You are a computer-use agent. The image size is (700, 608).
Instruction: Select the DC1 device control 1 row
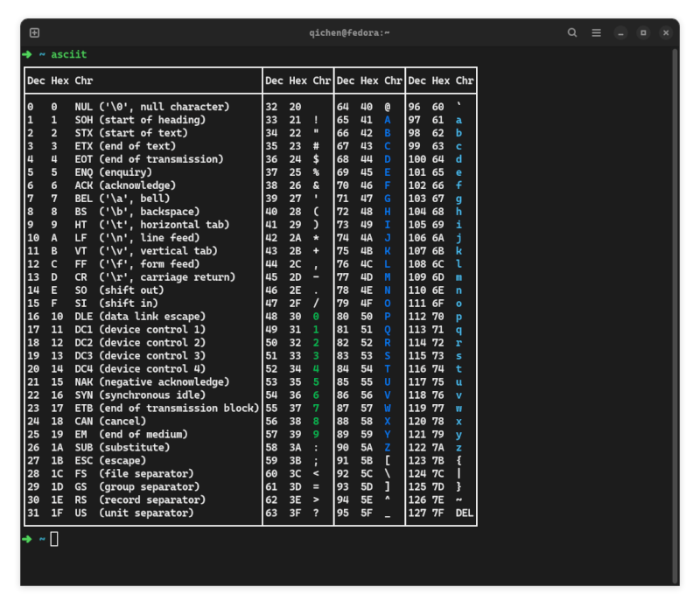click(116, 330)
